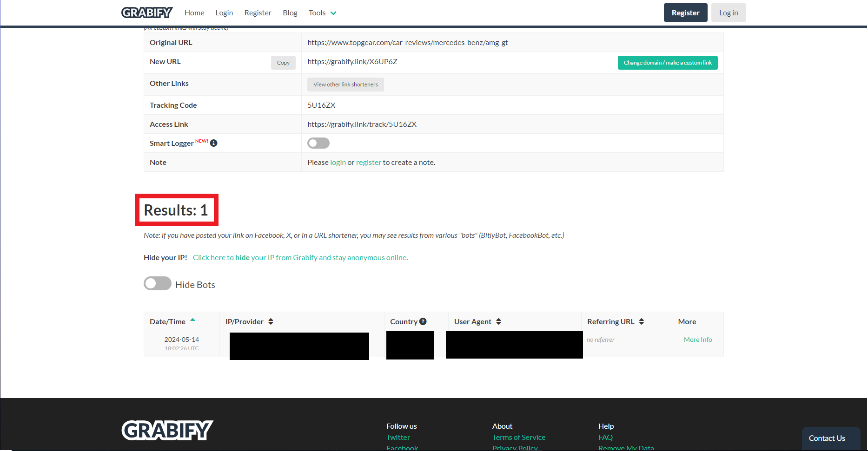This screenshot has height=451, width=868.
Task: Sort the User Agent column with arrows icon
Action: [498, 321]
